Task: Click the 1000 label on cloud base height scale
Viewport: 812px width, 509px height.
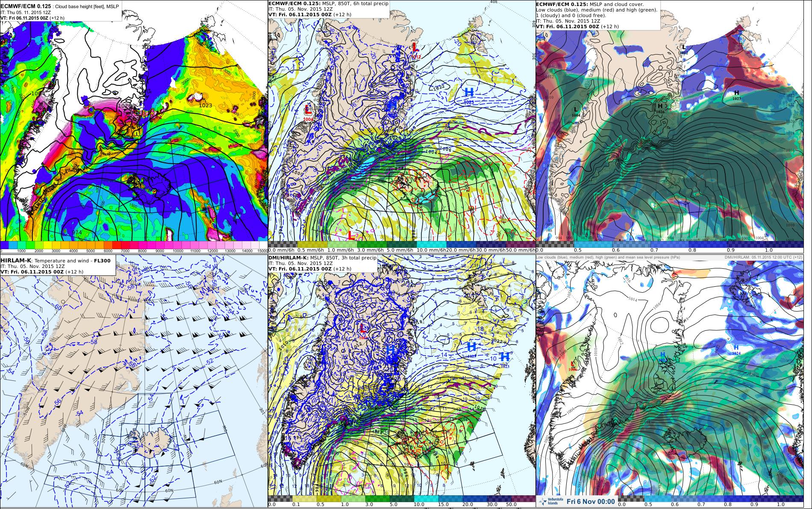Action: coord(22,251)
